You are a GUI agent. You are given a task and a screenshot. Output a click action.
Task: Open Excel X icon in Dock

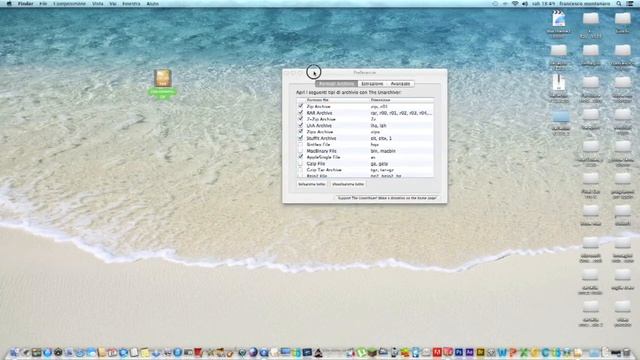point(524,352)
